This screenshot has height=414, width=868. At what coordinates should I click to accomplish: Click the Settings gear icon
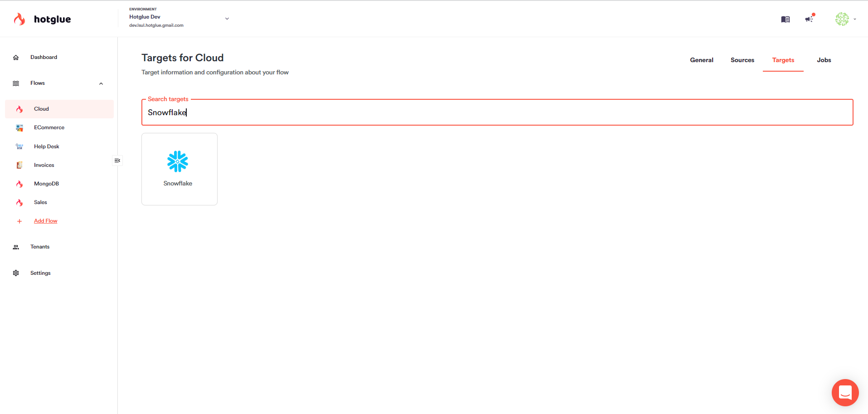[x=16, y=273]
